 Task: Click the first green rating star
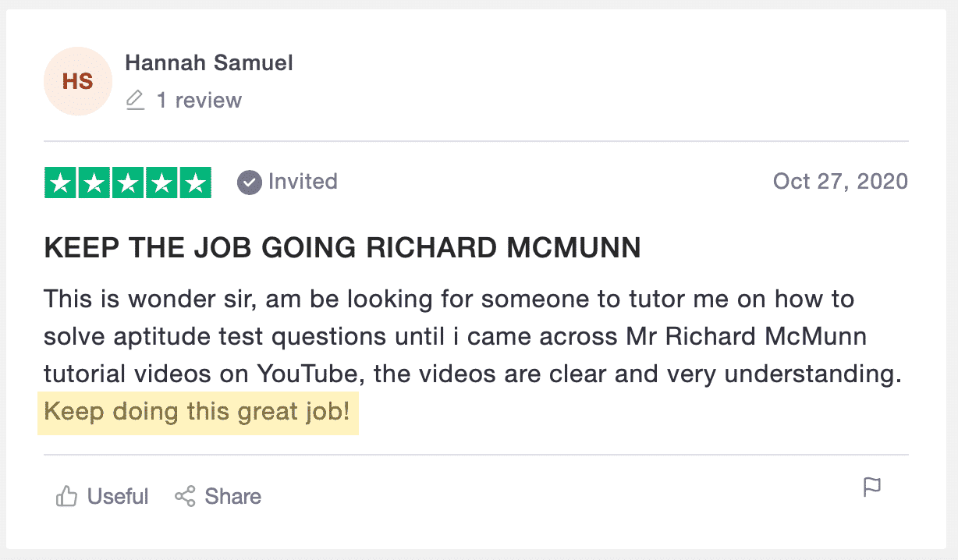click(x=61, y=183)
